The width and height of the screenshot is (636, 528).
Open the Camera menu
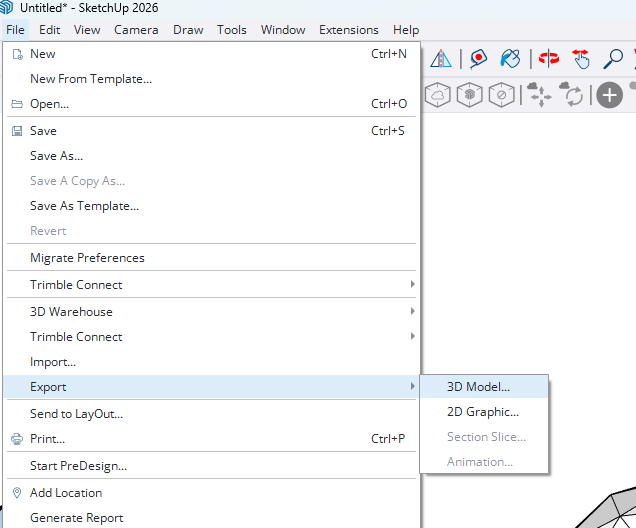pos(136,30)
